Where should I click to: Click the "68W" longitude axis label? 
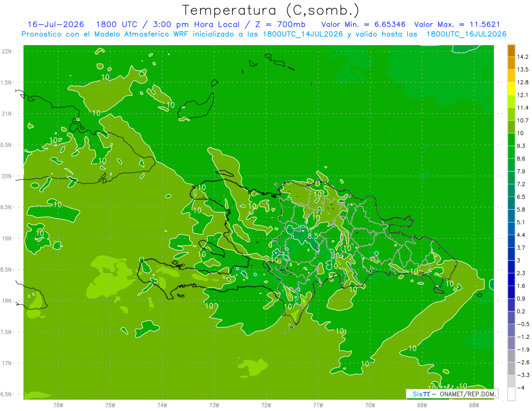tap(474, 405)
